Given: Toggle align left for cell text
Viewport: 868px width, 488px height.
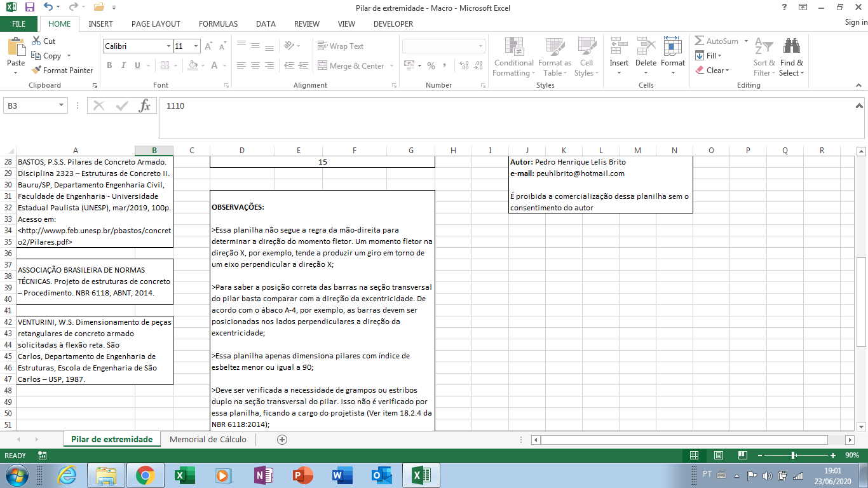Looking at the screenshot, I should pos(241,65).
